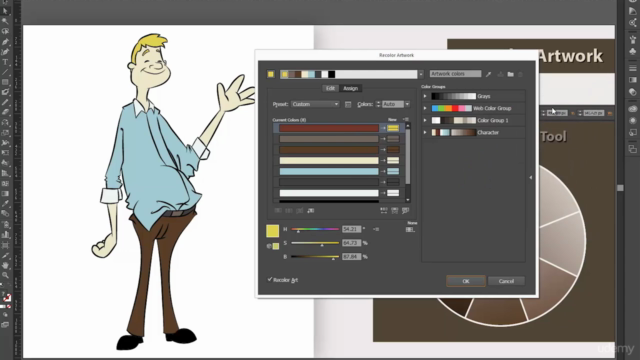This screenshot has width=640, height=360.
Task: Select the Column Graph tool
Action: click(x=5, y=235)
